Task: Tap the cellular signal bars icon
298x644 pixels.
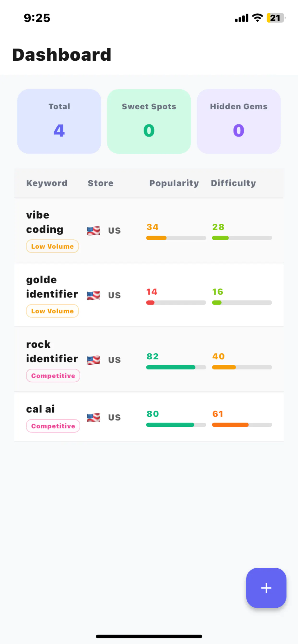Action: [x=241, y=18]
